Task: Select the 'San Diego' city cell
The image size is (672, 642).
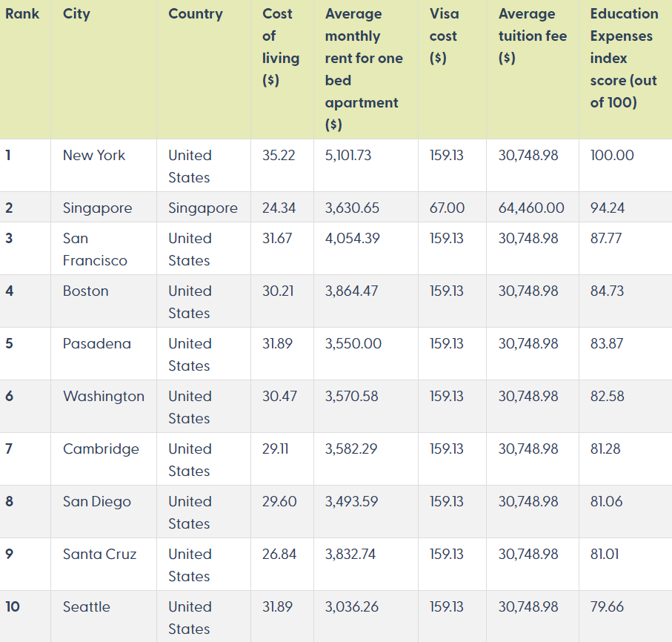Action: [x=96, y=502]
